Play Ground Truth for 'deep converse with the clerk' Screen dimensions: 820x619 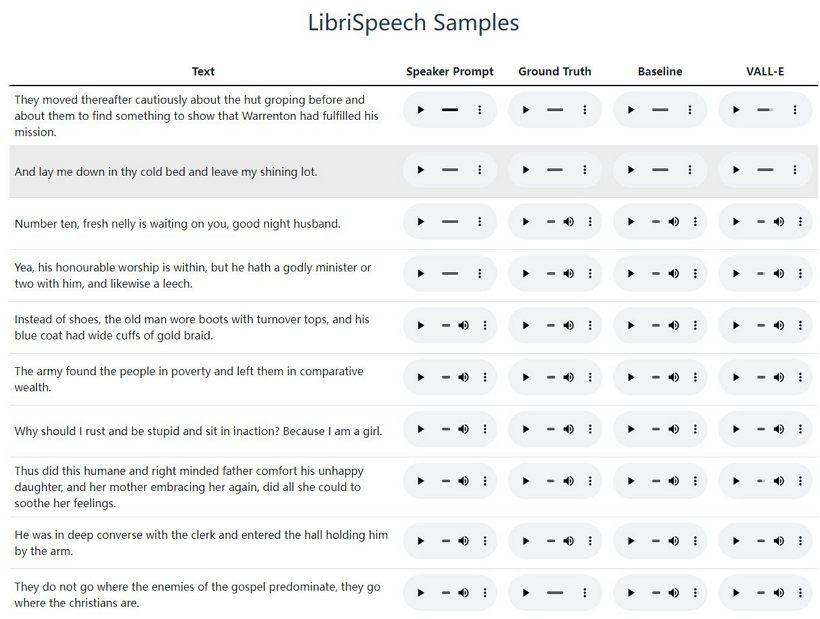(526, 541)
